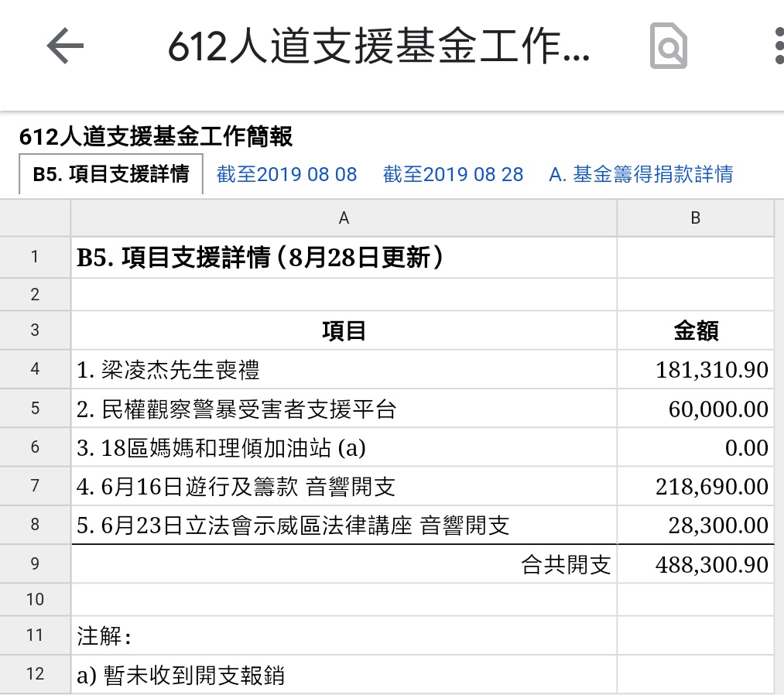Click the 金額 column heading cell
The image size is (784, 695).
[696, 330]
